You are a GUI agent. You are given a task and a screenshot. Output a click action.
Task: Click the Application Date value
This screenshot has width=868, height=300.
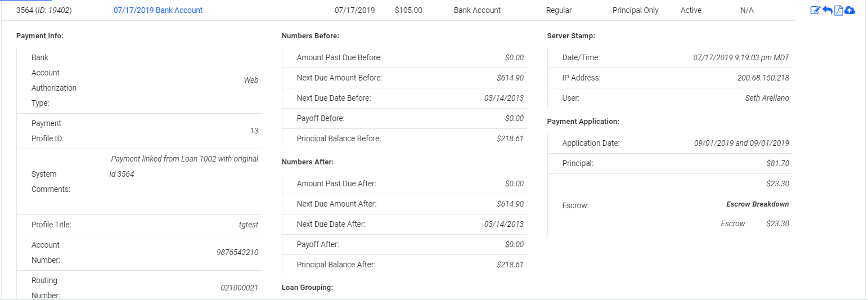click(x=741, y=143)
